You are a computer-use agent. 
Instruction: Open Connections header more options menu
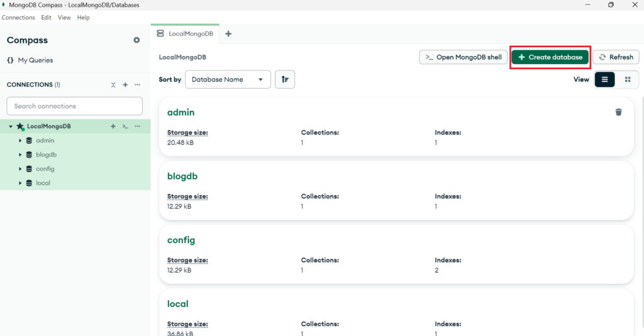point(137,85)
